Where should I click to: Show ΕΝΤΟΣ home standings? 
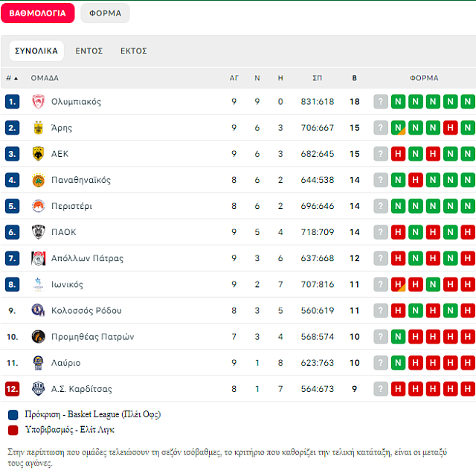click(x=89, y=51)
